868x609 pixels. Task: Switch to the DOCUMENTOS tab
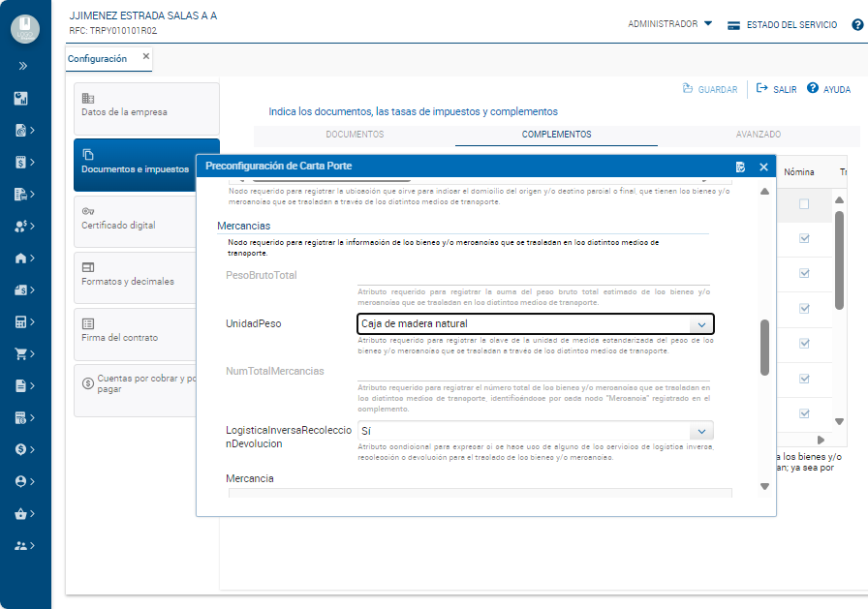[x=355, y=135]
